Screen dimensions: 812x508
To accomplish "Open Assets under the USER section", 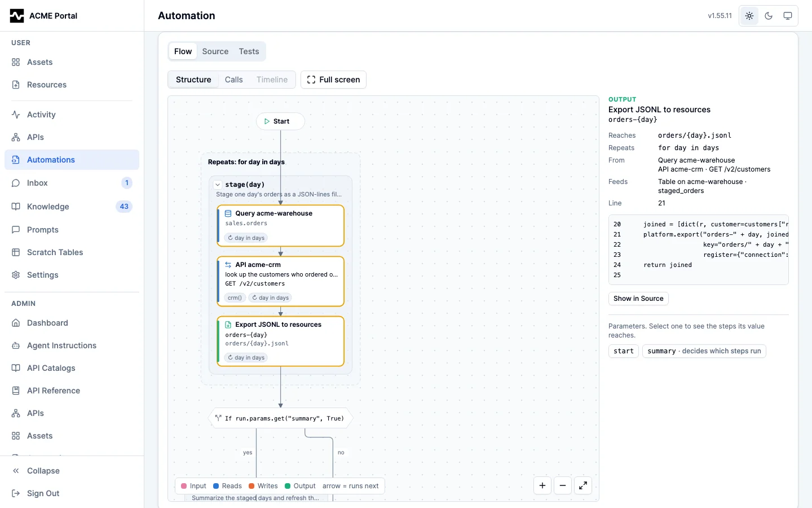I will pos(72,62).
